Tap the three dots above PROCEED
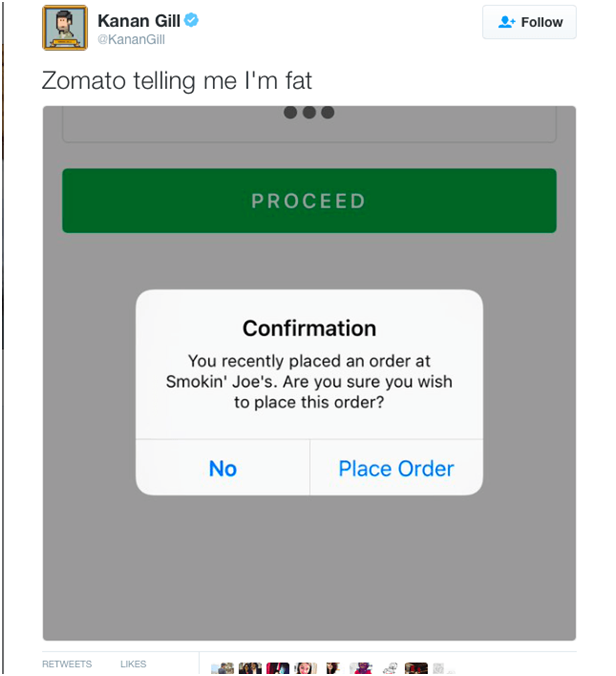616x676 pixels. [308, 112]
